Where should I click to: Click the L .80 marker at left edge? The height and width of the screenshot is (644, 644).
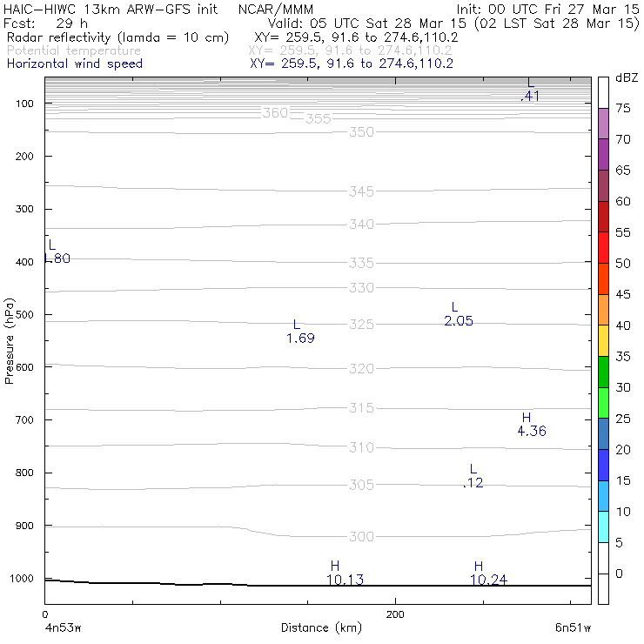[57, 252]
